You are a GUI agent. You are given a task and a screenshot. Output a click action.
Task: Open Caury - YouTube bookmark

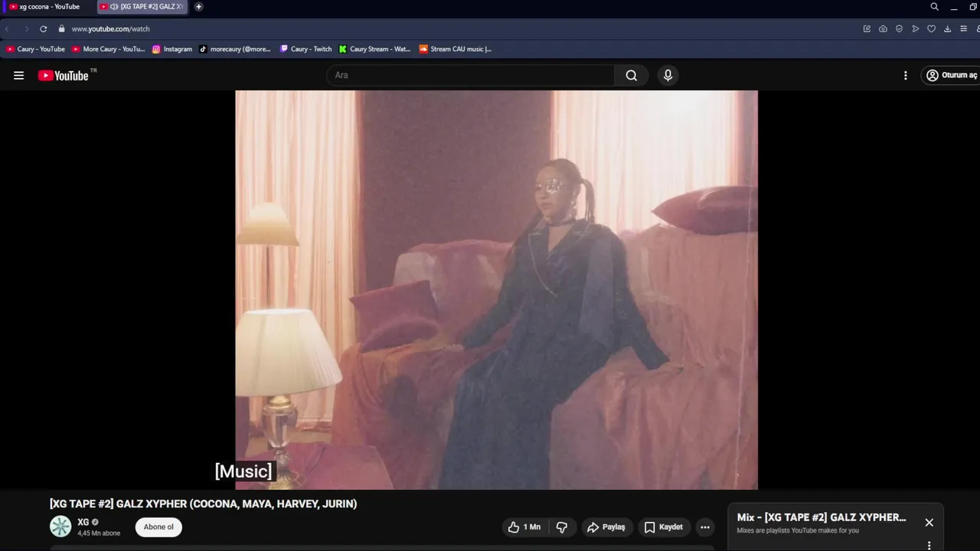[x=36, y=49]
